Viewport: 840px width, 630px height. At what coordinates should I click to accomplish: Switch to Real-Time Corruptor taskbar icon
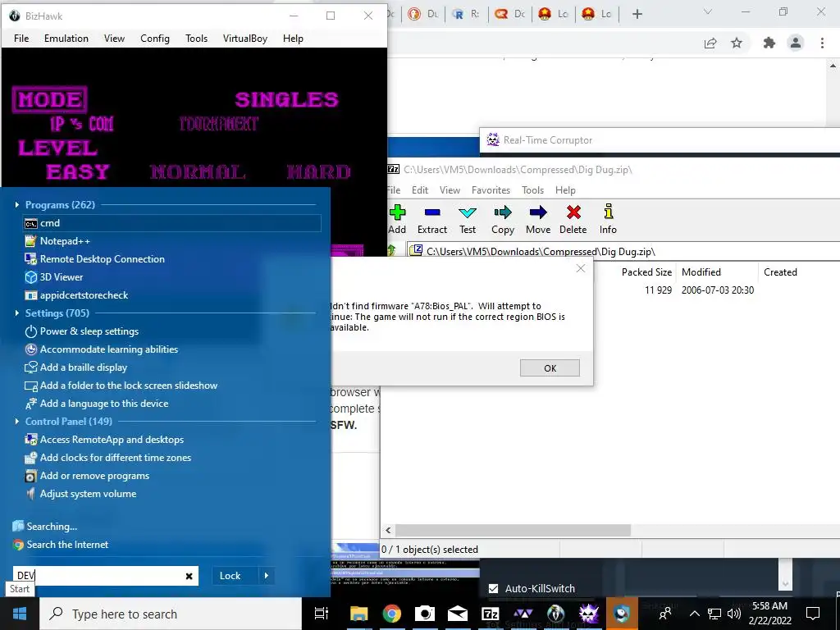588,614
